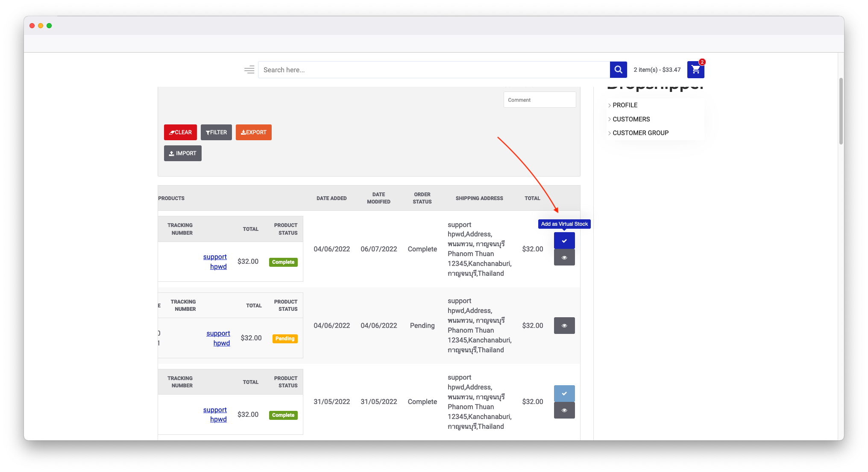
Task: Click inside the Comment text box
Action: 540,99
